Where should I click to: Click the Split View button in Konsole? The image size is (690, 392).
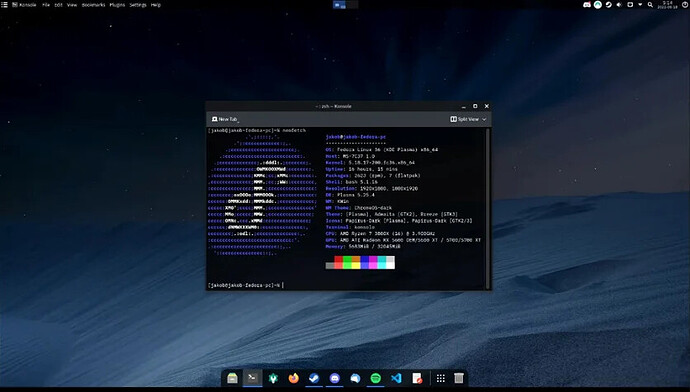pyautogui.click(x=464, y=119)
